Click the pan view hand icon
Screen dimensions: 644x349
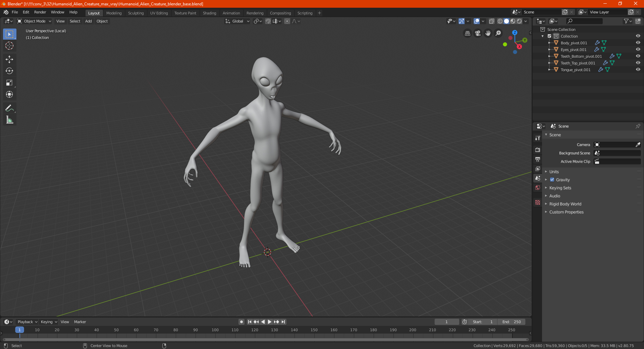click(488, 33)
